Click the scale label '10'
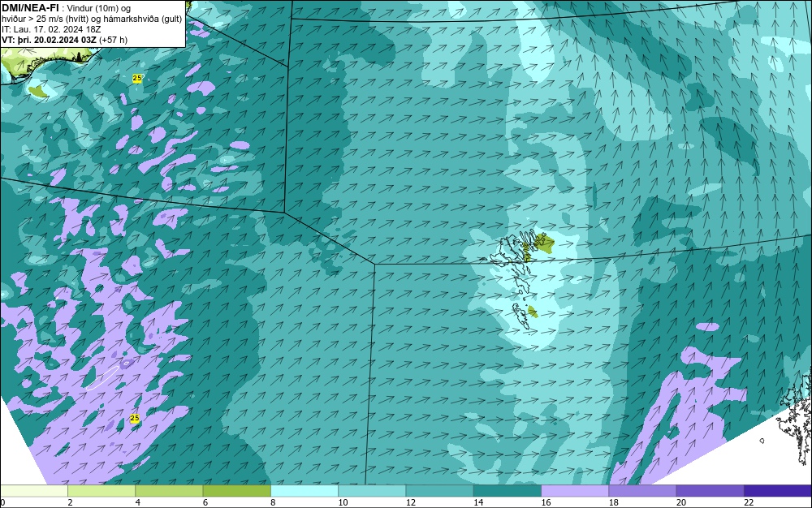The height and width of the screenshot is (508, 812). 343,502
